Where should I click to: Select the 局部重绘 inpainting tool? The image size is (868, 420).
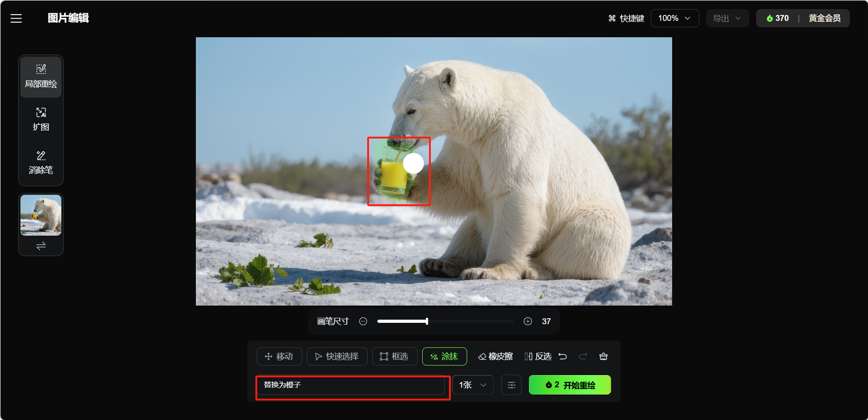[41, 77]
